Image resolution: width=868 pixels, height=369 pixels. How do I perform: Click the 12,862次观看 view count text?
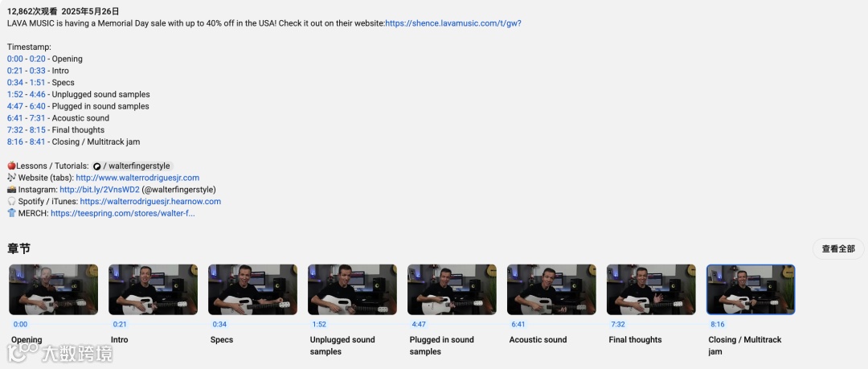coord(31,11)
